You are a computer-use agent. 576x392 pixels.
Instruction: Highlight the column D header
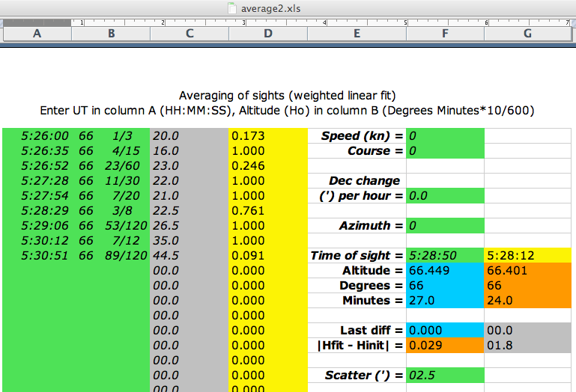268,34
